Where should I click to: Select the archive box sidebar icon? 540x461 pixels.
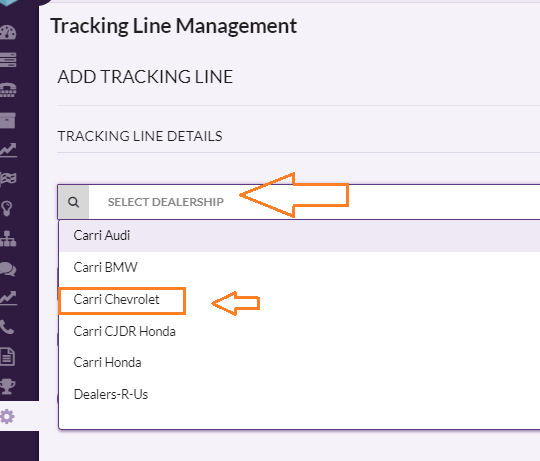point(8,121)
